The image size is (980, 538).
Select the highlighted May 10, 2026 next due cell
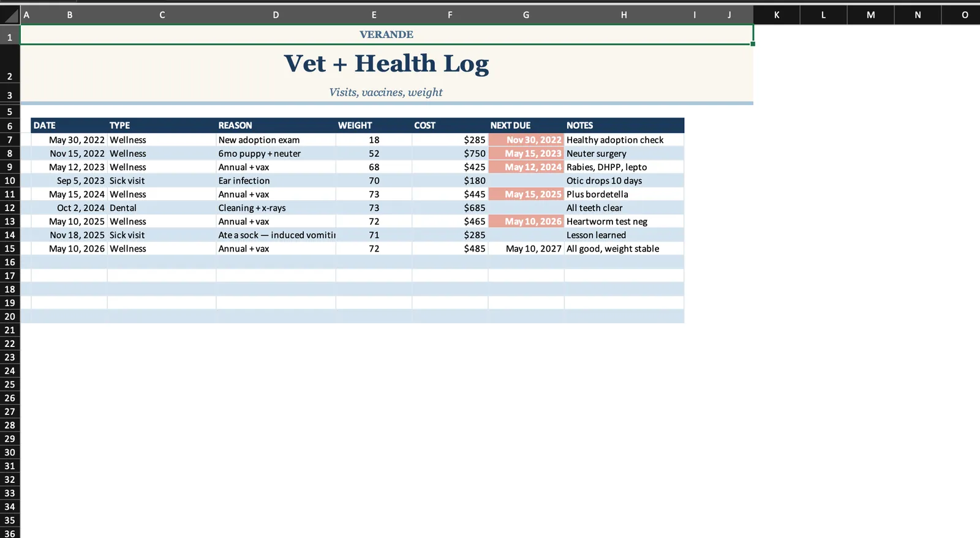click(x=526, y=222)
